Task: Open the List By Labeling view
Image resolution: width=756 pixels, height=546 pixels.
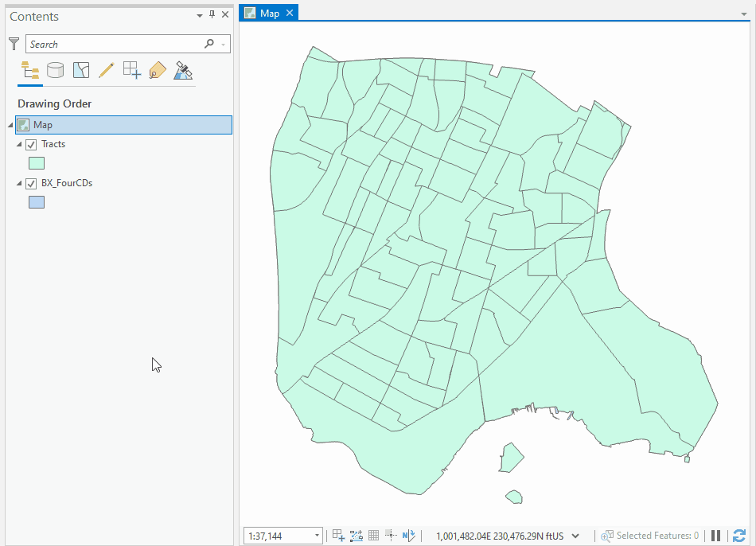Action: 157,70
